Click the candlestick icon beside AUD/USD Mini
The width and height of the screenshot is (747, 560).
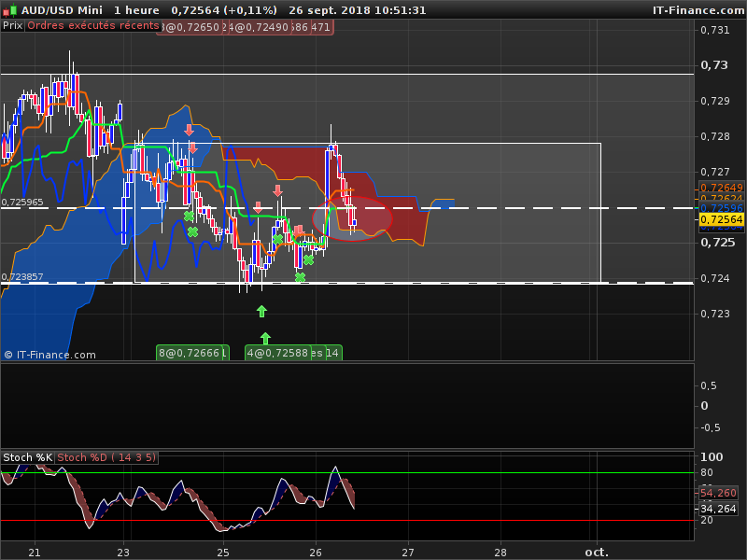[10, 9]
